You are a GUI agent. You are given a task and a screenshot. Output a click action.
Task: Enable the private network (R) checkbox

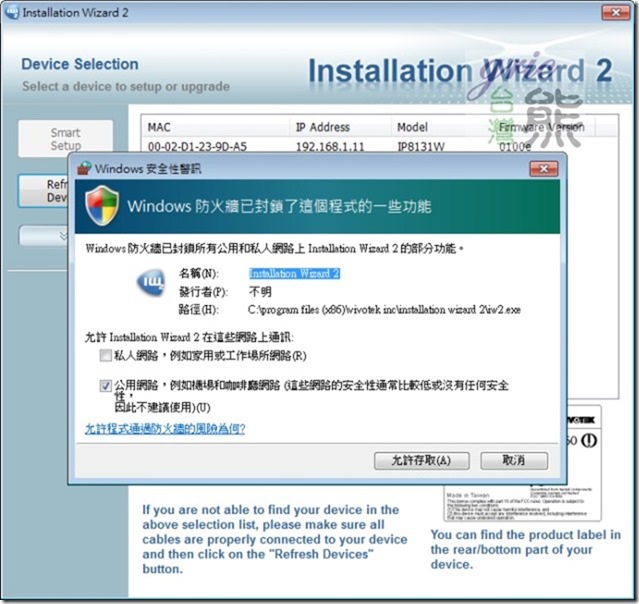coord(106,355)
